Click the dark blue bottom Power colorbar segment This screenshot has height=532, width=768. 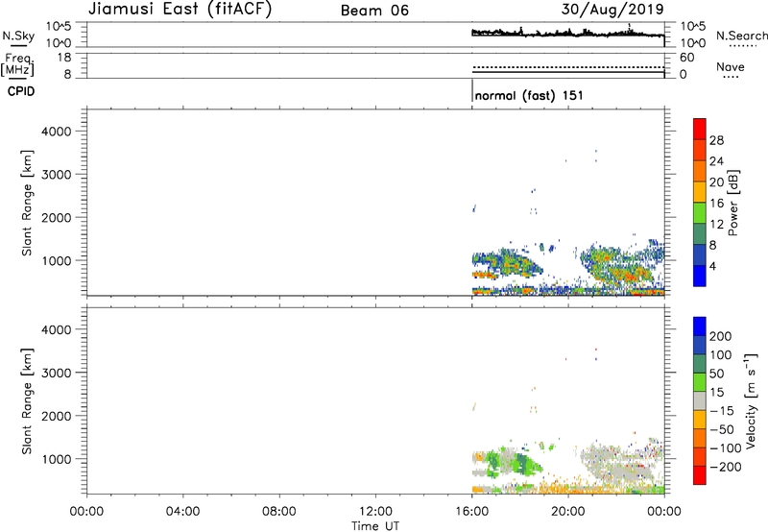pyautogui.click(x=700, y=276)
